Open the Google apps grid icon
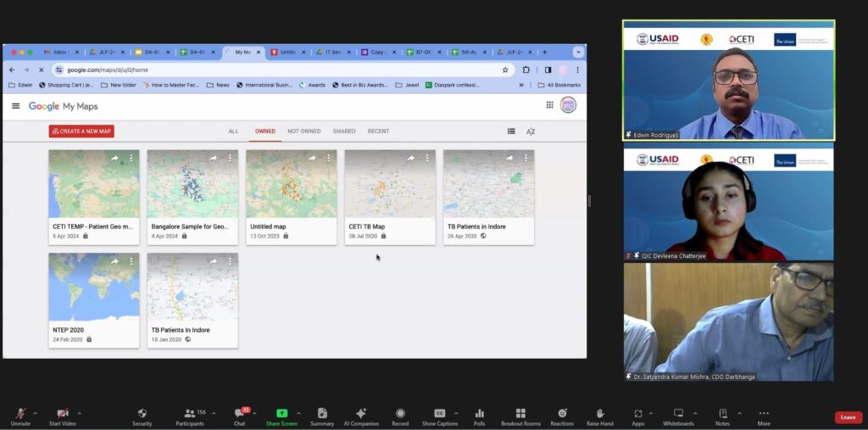This screenshot has height=430, width=868. pos(549,105)
